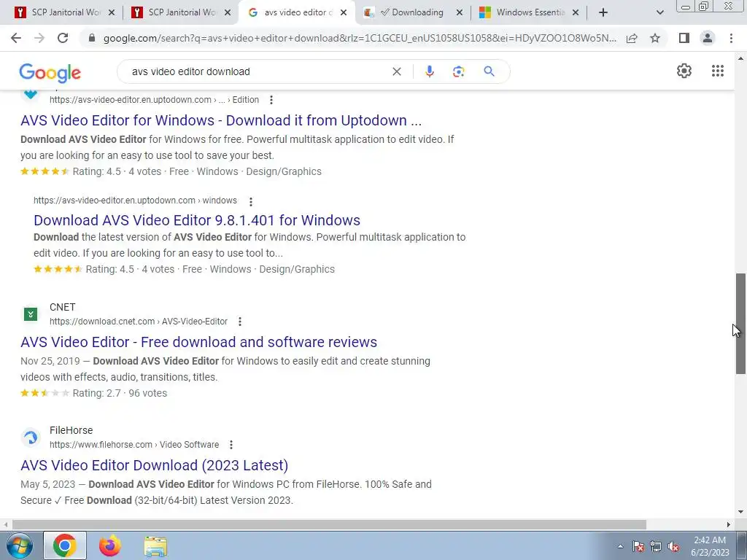
Task: Start voice search with microphone
Action: click(429, 71)
